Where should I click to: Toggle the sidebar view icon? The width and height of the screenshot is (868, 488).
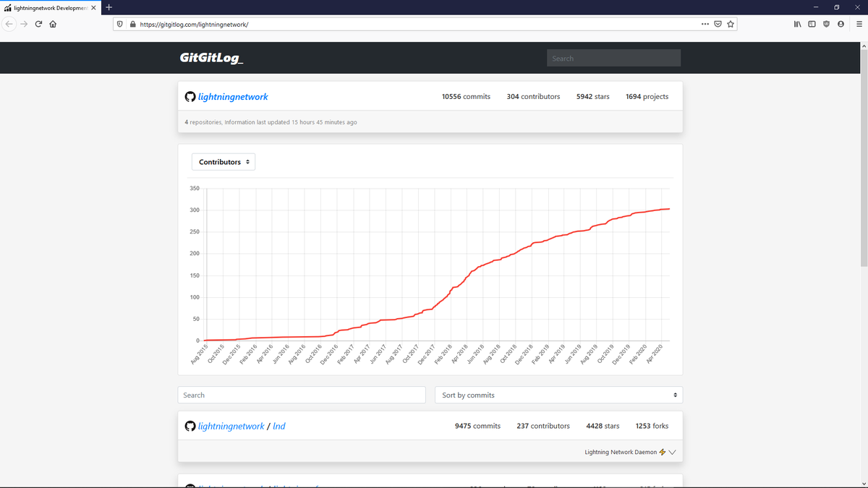tap(812, 24)
